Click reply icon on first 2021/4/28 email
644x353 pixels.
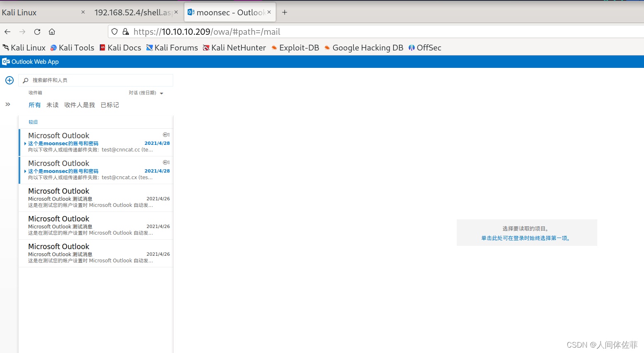pos(166,135)
